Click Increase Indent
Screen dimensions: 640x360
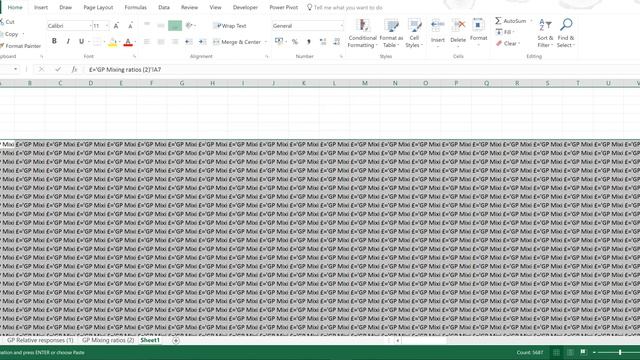click(202, 42)
